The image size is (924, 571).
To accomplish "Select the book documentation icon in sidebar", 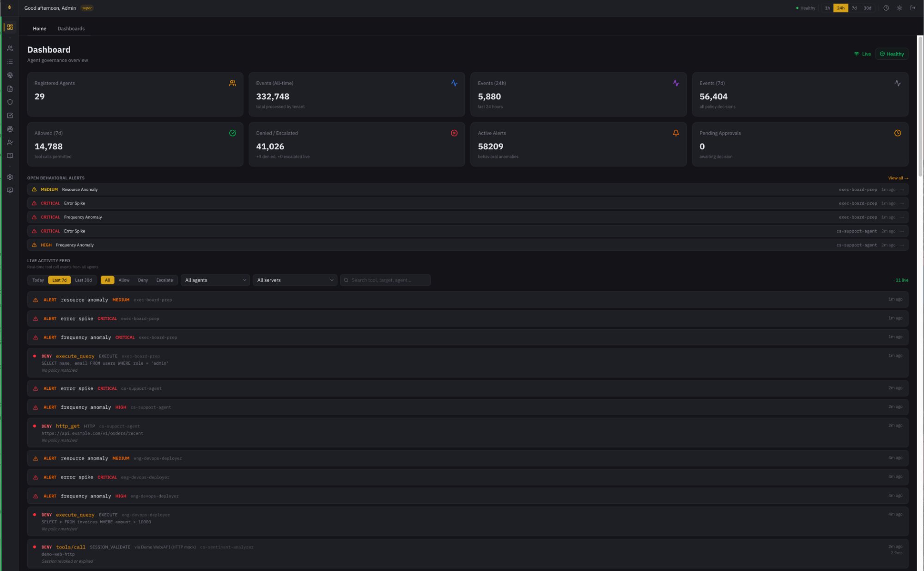I will [x=10, y=156].
